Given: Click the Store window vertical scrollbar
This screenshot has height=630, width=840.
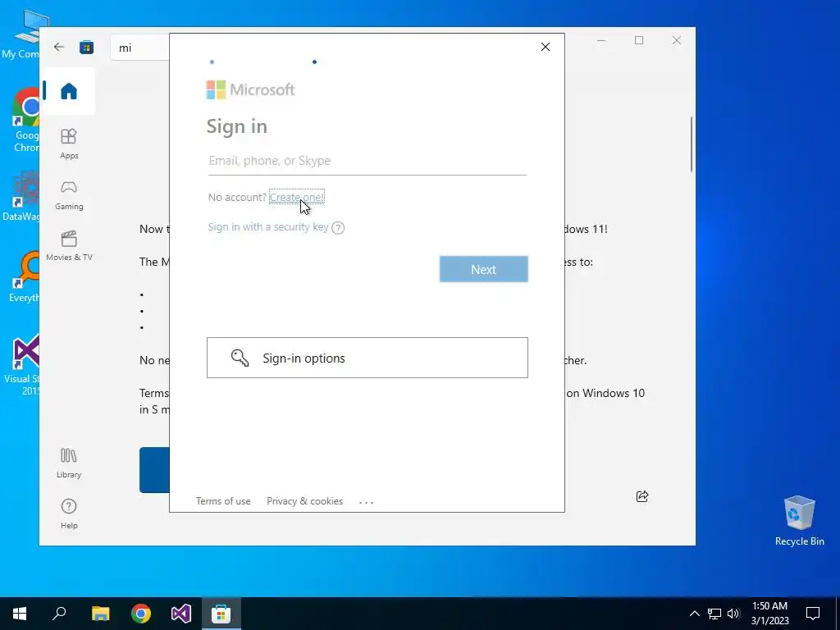Looking at the screenshot, I should click(x=692, y=144).
